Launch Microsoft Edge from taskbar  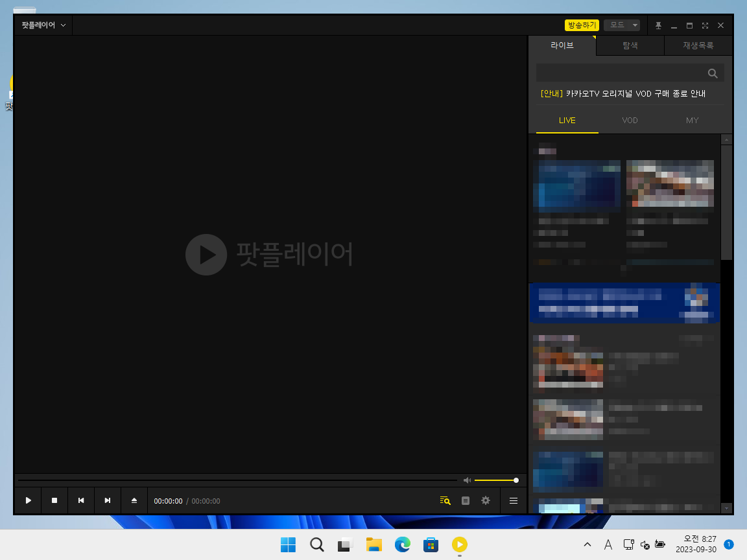403,544
